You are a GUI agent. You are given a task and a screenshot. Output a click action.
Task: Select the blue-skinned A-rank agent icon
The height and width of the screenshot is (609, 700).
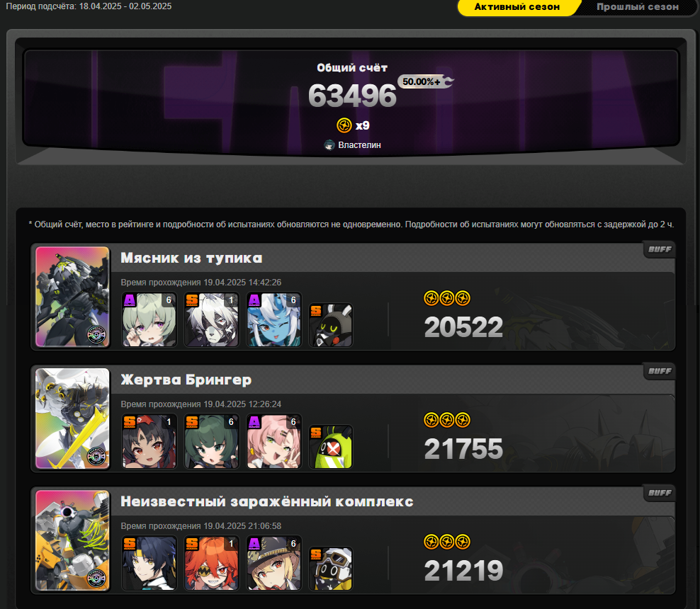[274, 319]
